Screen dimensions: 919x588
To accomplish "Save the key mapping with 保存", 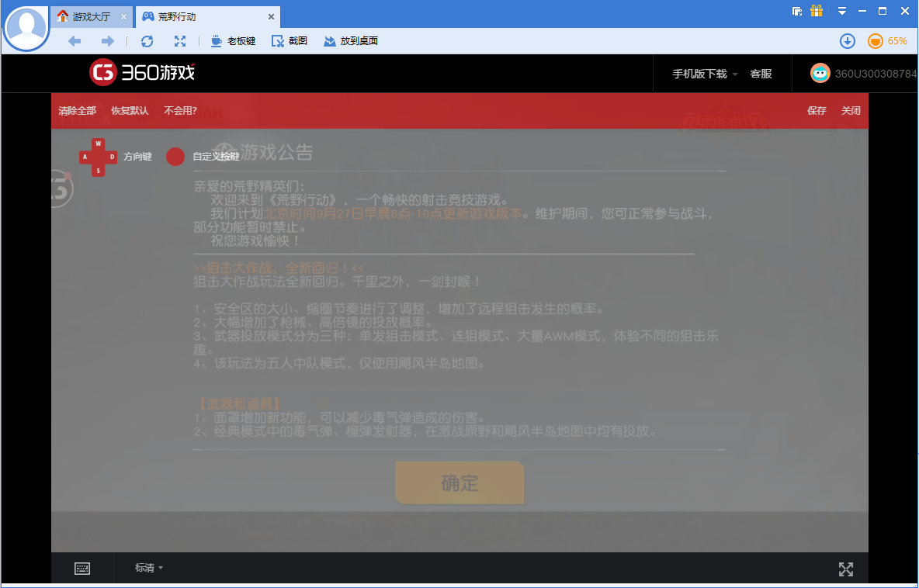I will coord(817,111).
